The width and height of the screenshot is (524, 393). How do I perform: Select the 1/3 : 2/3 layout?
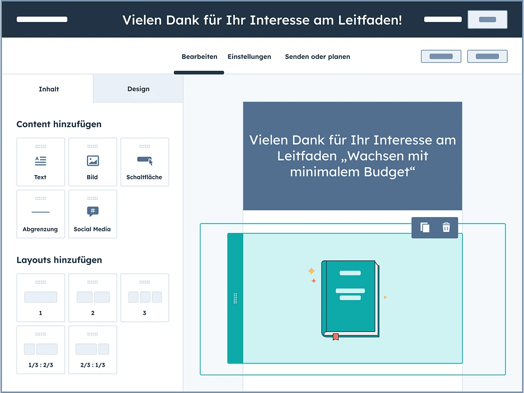click(x=40, y=350)
